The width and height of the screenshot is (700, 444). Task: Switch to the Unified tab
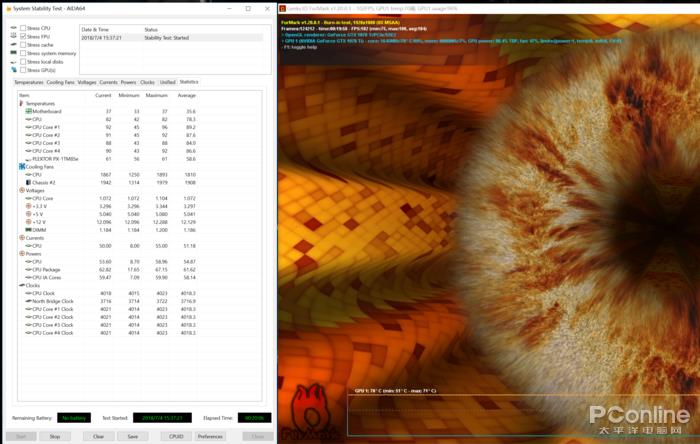(167, 82)
